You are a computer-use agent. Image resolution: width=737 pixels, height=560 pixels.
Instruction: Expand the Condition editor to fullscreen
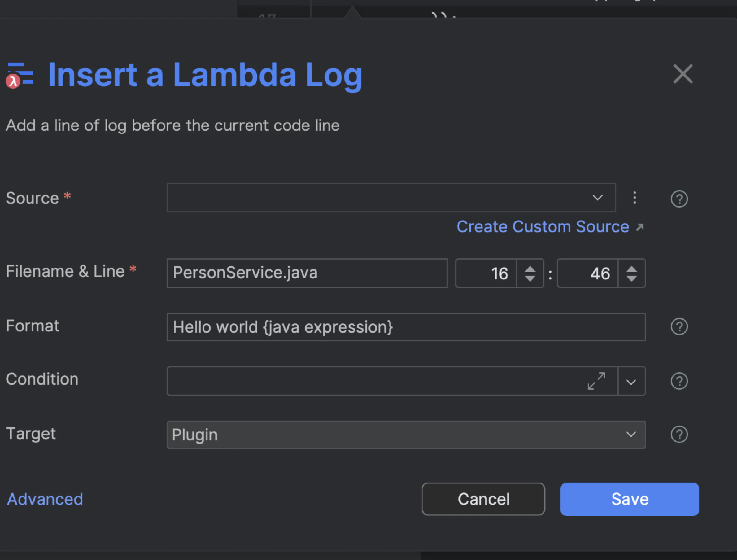point(596,381)
